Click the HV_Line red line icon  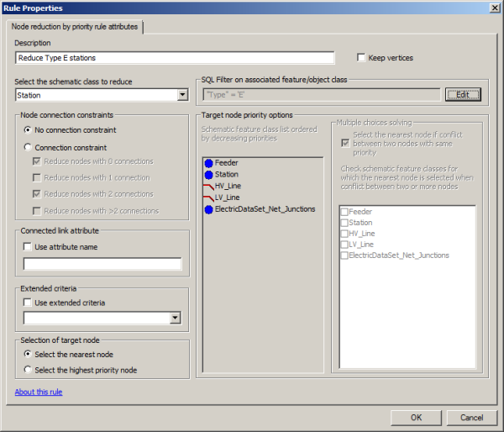208,186
